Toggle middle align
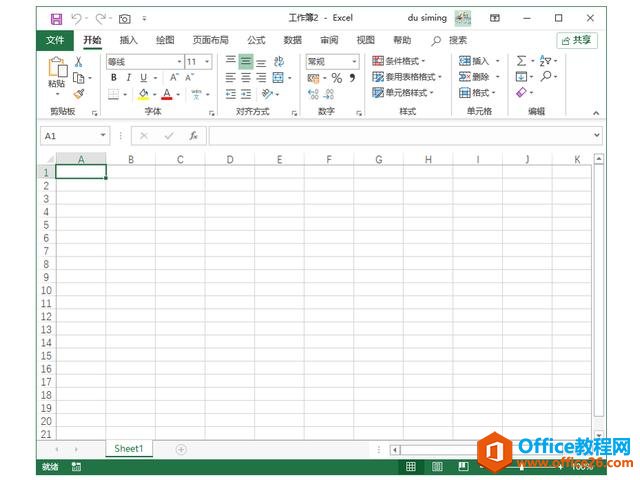The image size is (640, 480). pyautogui.click(x=246, y=61)
